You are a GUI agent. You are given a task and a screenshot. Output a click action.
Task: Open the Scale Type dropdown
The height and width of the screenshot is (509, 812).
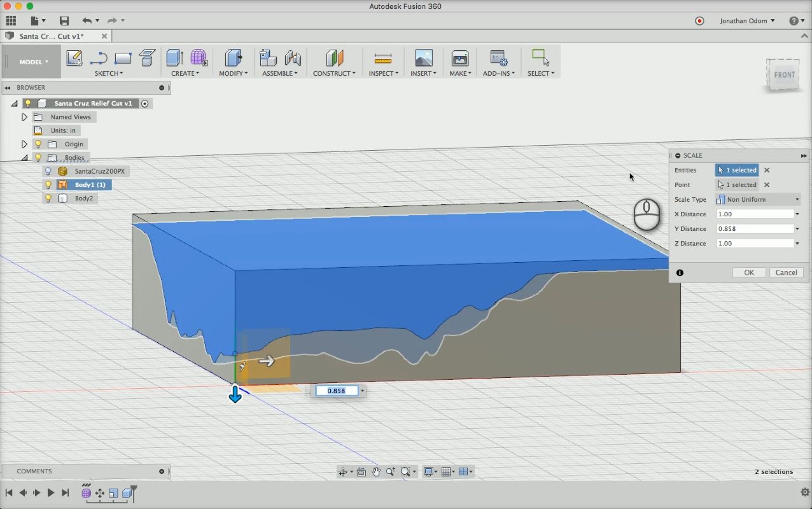[757, 199]
